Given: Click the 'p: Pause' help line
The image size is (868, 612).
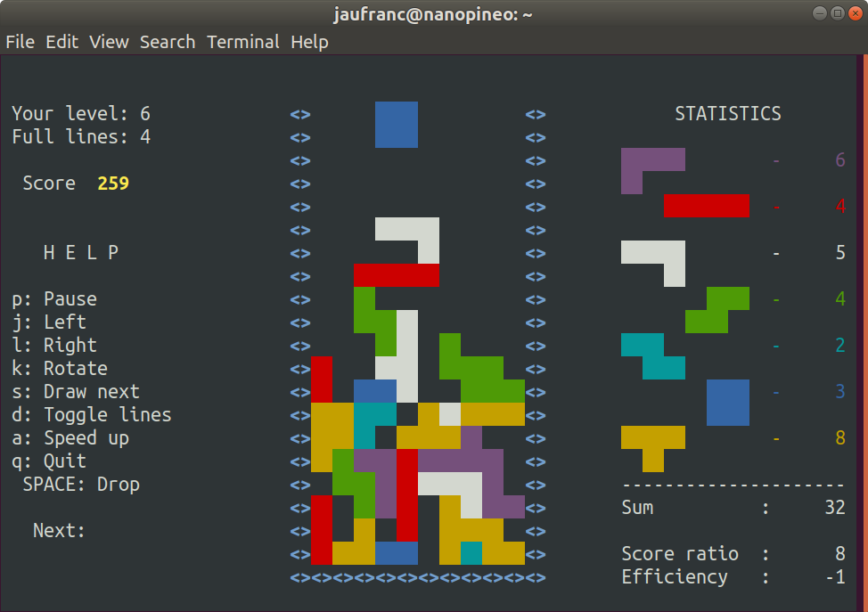Looking at the screenshot, I should 54,298.
